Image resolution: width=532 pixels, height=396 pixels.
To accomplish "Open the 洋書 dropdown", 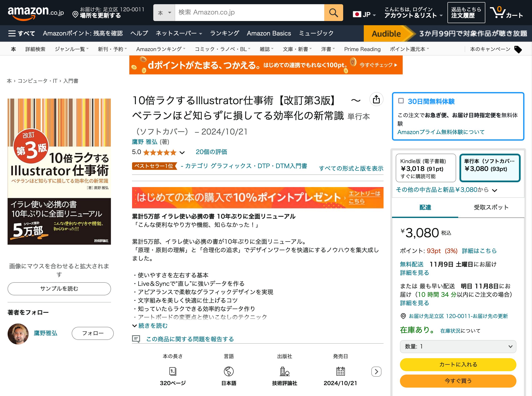I will (328, 49).
